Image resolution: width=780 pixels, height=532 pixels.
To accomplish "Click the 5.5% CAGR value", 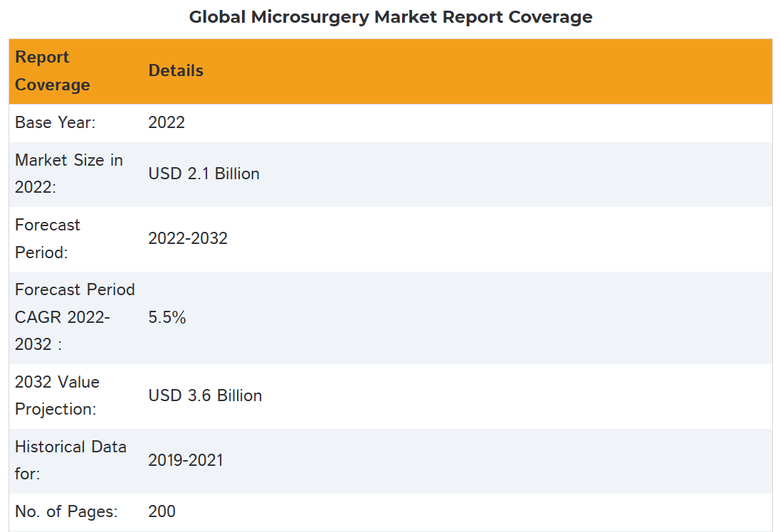I will [167, 317].
